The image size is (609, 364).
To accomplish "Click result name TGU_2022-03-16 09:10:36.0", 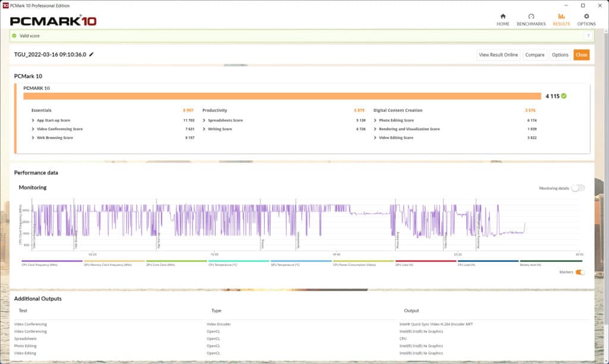I will 50,54.
